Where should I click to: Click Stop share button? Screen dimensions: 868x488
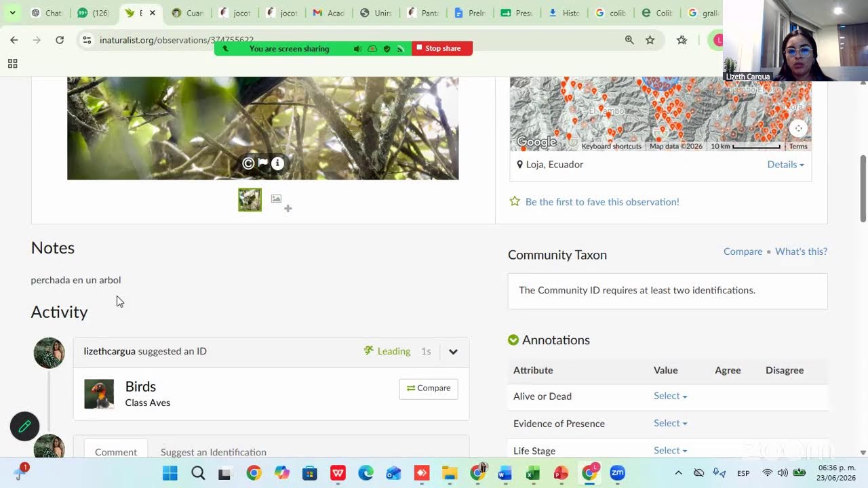coord(441,48)
